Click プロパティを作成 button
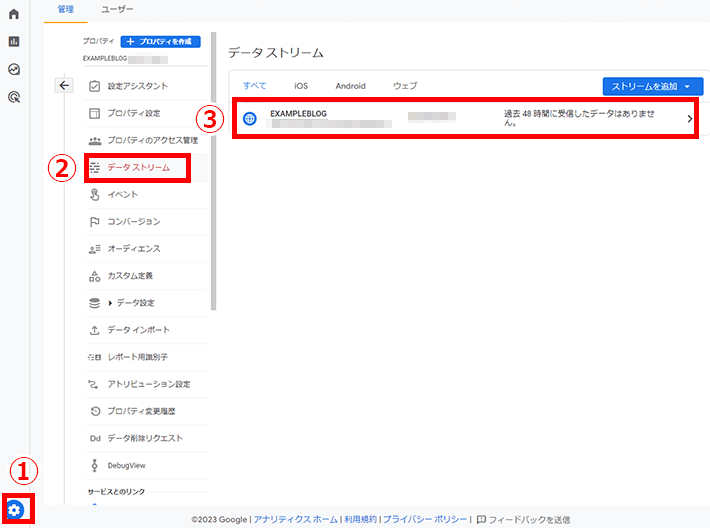This screenshot has height=528, width=710. coord(161,42)
